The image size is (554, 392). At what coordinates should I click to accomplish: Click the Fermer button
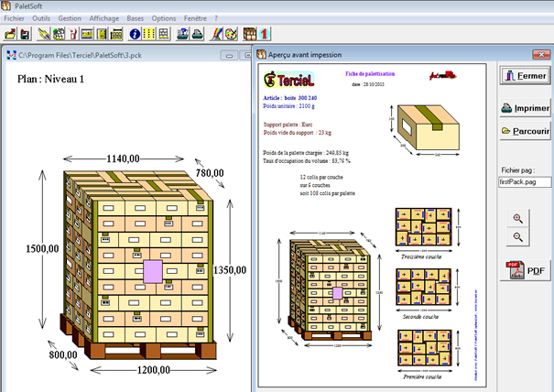[x=526, y=76]
